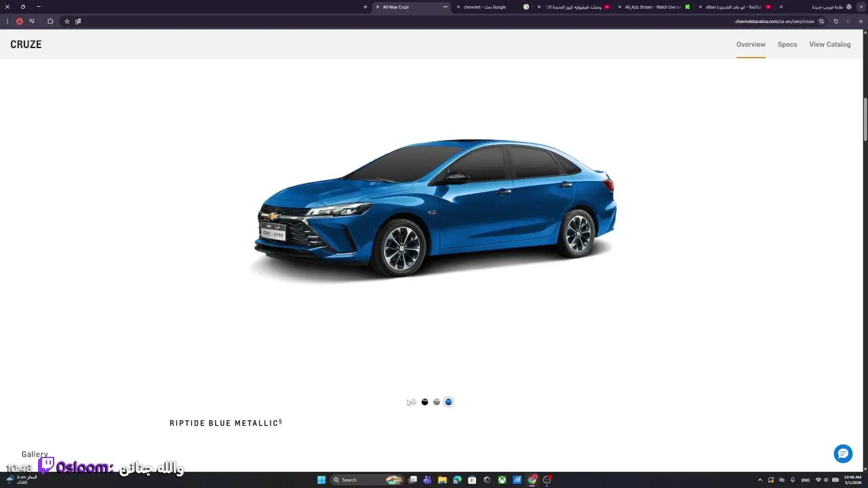Close the All-New Cruze tab
Image resolution: width=868 pixels, height=488 pixels.
pos(377,7)
